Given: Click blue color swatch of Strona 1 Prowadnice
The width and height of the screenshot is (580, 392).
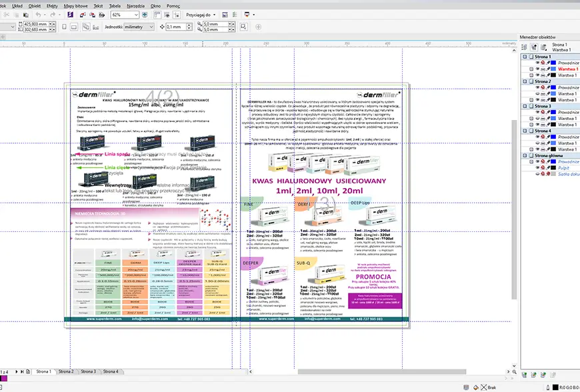Looking at the screenshot, I should pyautogui.click(x=553, y=63).
